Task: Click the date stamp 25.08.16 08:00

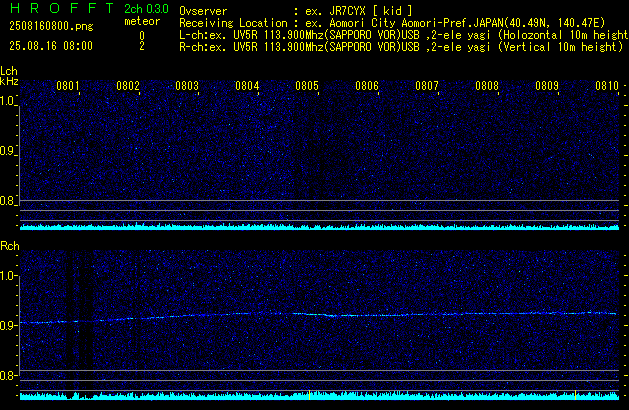Action: (51, 46)
